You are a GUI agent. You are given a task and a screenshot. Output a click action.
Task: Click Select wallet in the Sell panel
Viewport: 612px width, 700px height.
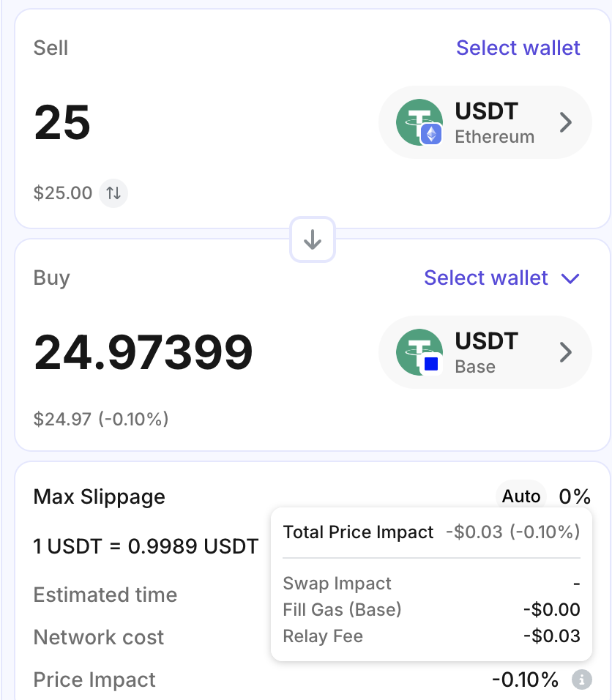(518, 48)
